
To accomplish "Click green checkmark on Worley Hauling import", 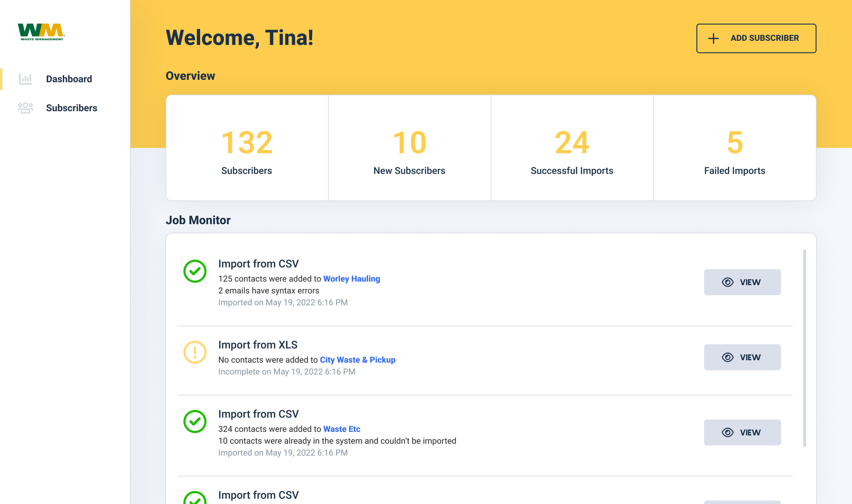I will [195, 271].
